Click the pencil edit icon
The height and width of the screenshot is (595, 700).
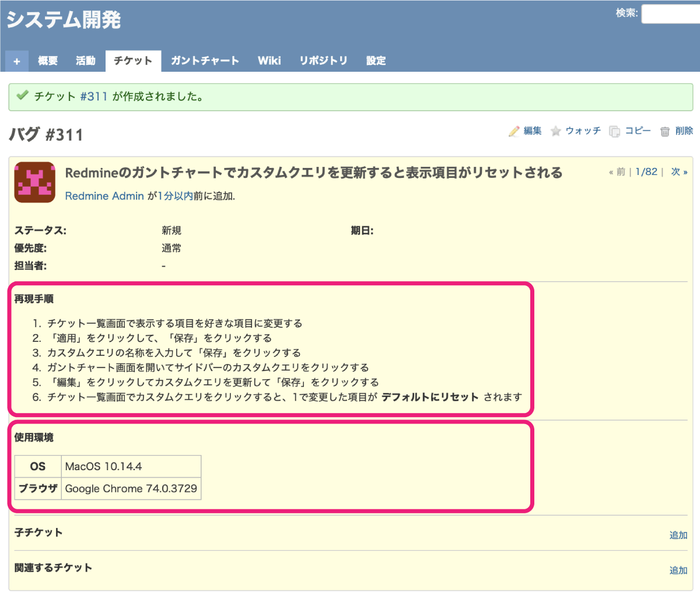(514, 131)
